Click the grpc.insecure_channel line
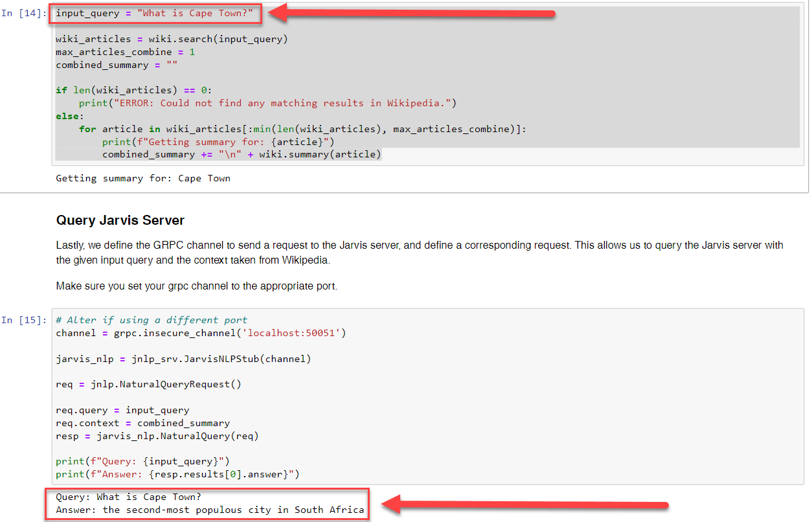The image size is (812, 522). pos(201,333)
